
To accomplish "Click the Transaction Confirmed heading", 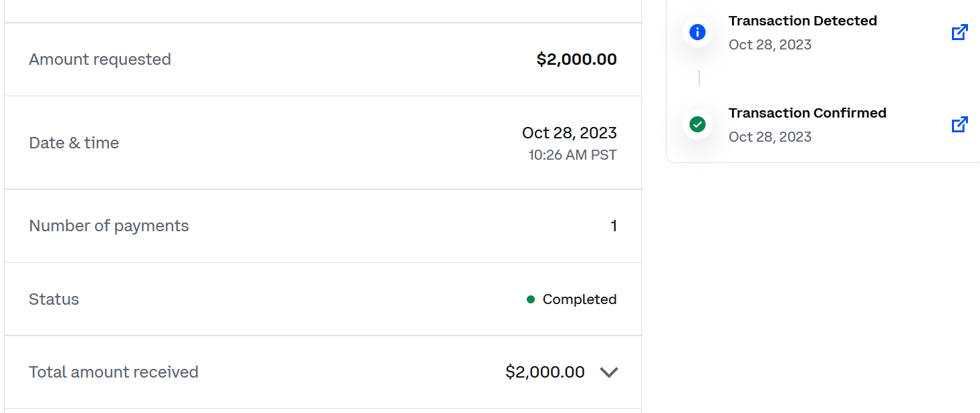I will [808, 113].
